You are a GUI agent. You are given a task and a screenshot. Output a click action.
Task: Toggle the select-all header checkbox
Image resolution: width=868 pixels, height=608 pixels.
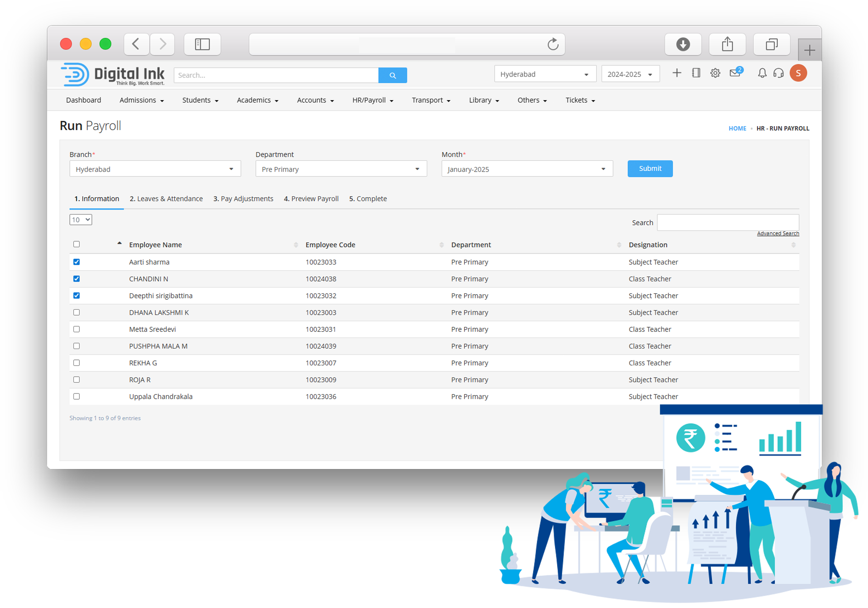77,244
